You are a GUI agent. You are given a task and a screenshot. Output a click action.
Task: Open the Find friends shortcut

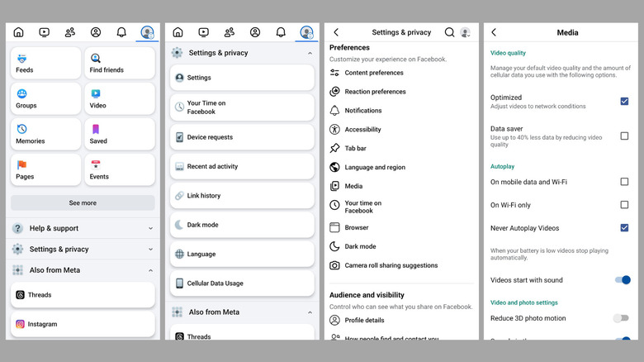coord(120,64)
